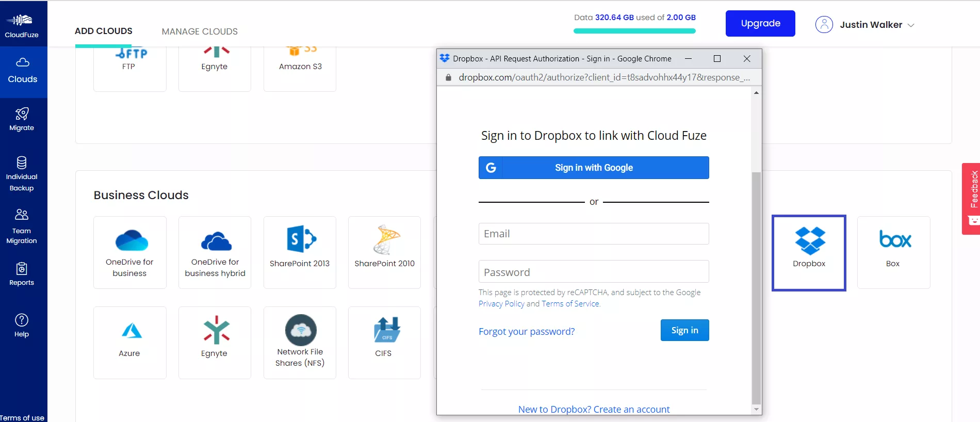Open Individual Backup in sidebar
This screenshot has width=980, height=422.
[22, 173]
